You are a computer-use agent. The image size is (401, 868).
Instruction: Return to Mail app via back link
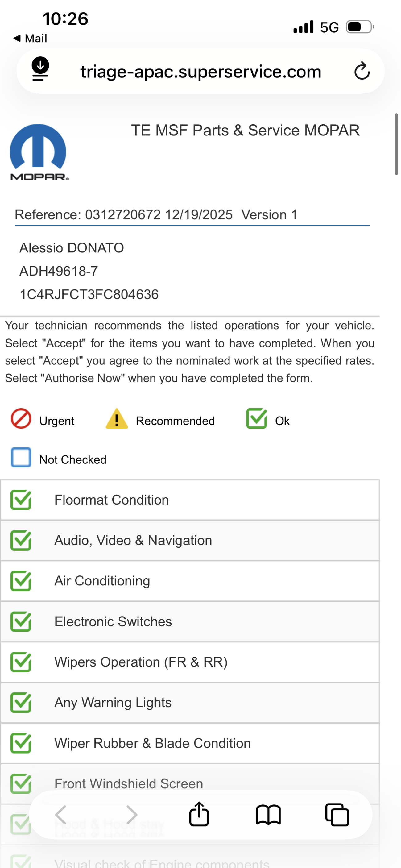pos(30,38)
